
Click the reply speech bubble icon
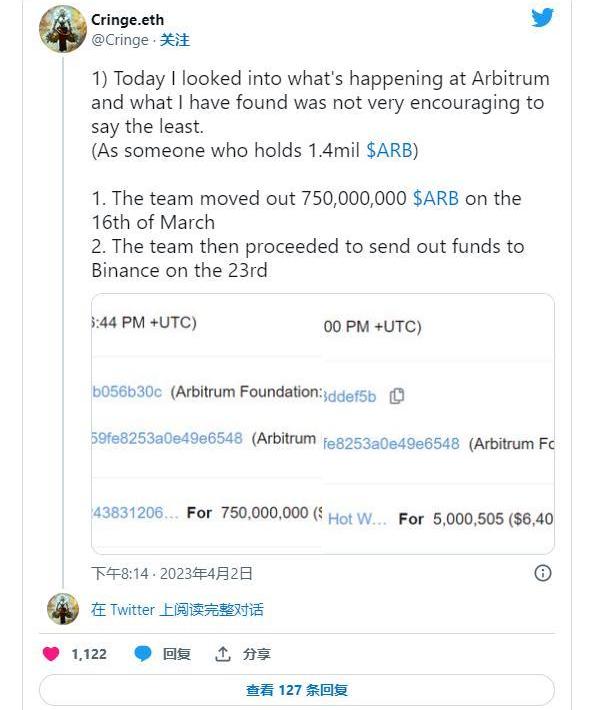point(144,654)
